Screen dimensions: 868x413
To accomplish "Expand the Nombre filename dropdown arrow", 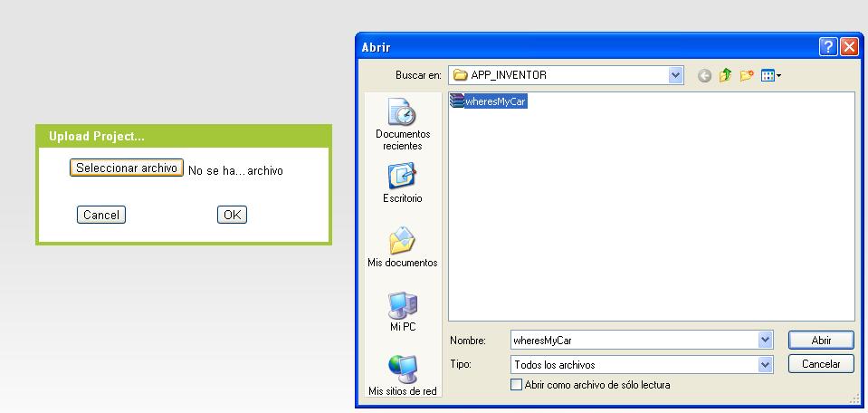I will tap(766, 340).
